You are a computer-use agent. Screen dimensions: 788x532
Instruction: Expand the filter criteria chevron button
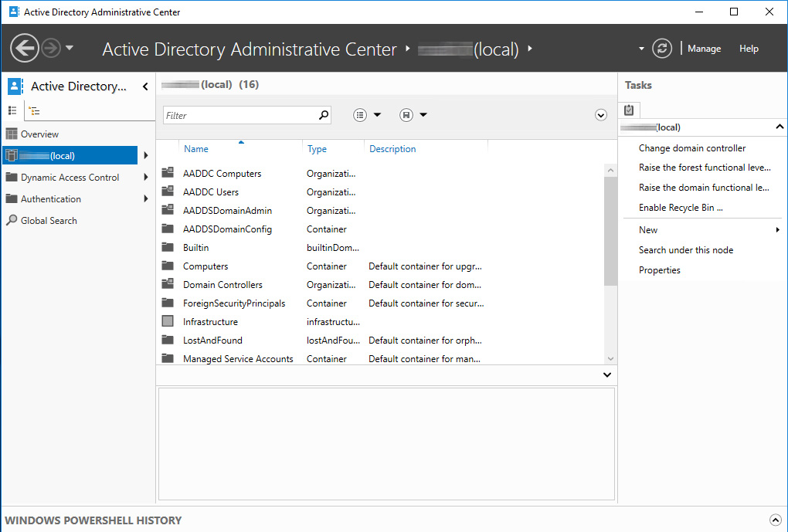601,115
